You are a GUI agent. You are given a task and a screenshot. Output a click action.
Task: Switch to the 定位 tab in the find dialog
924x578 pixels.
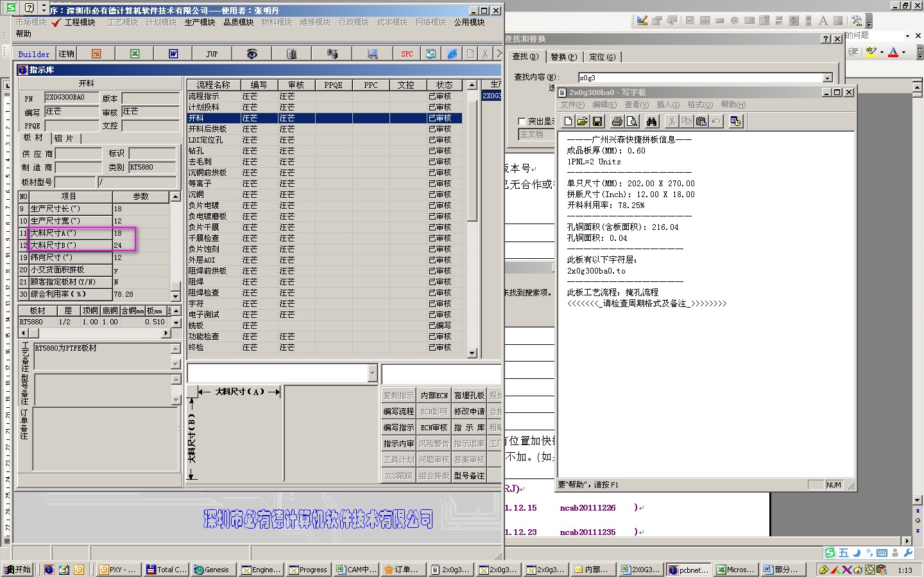[602, 57]
